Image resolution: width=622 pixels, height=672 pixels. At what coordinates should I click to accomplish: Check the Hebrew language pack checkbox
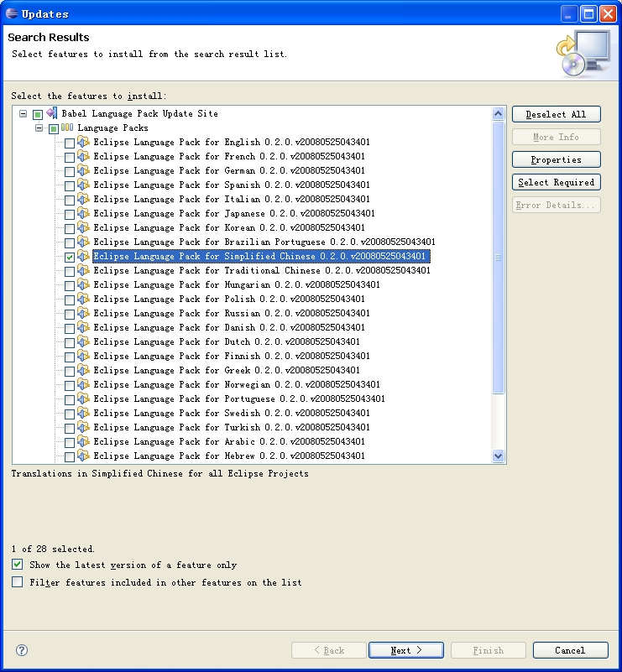[x=70, y=457]
